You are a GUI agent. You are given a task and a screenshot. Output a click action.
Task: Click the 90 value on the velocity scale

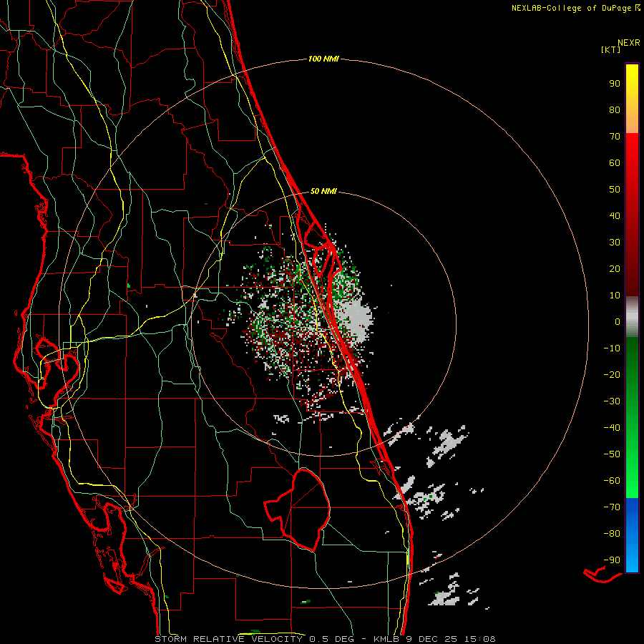coord(615,84)
